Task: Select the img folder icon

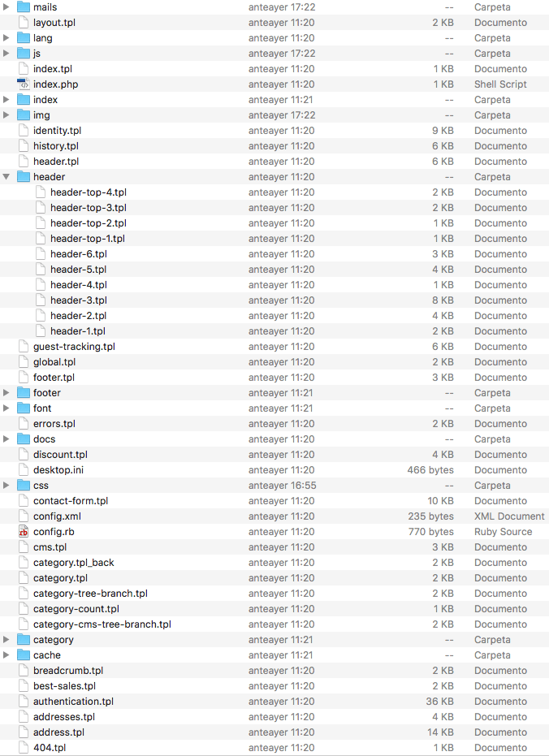Action: pyautogui.click(x=23, y=115)
